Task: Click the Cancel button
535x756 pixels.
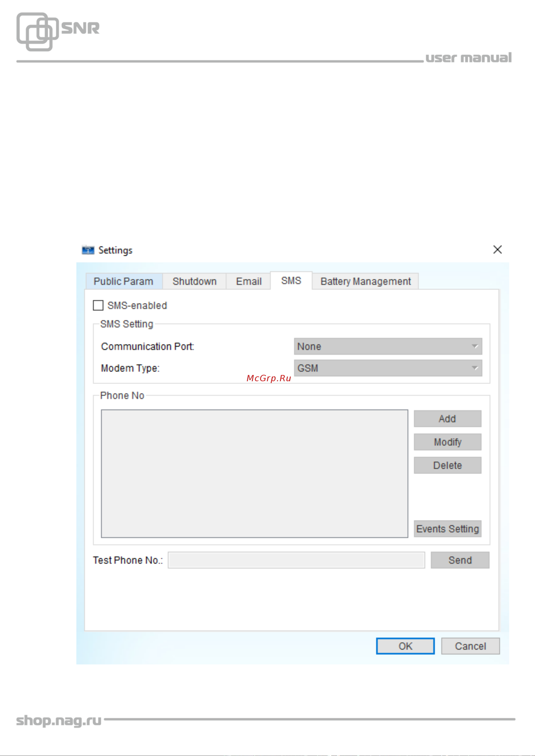Action: (470, 646)
